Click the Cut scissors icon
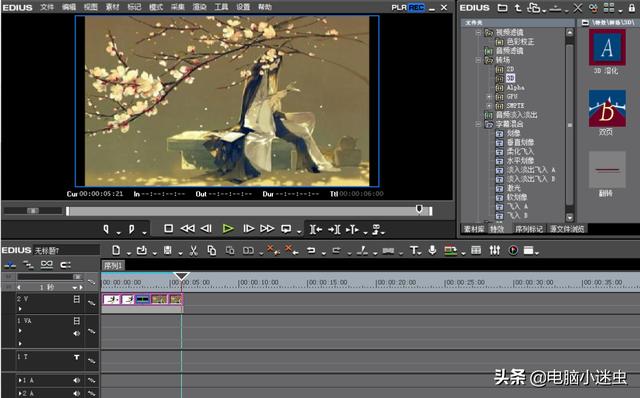 click(x=193, y=251)
